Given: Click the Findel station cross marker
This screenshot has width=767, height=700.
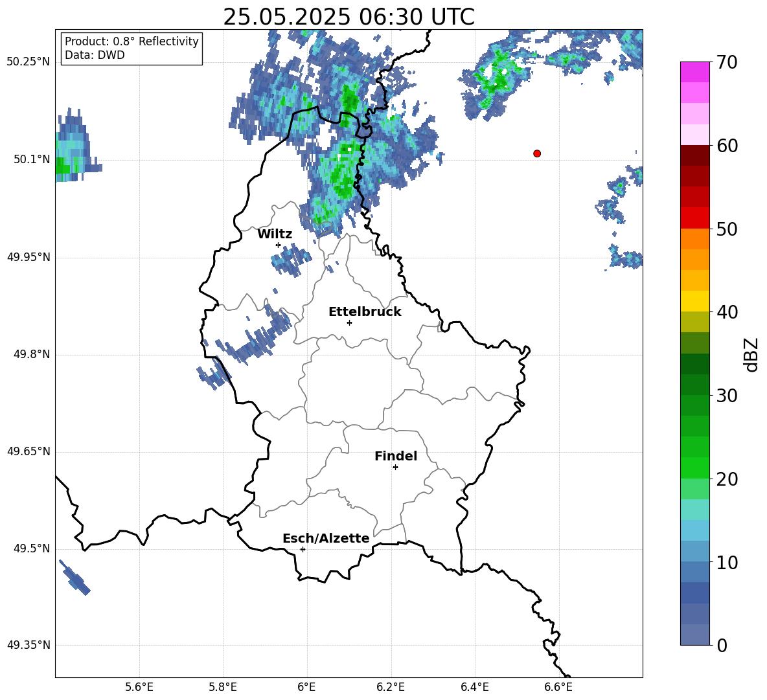Looking at the screenshot, I should pos(395,468).
